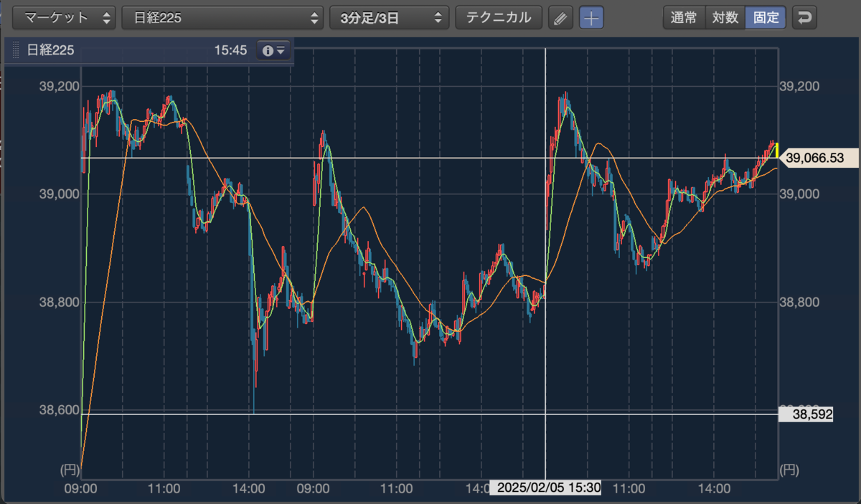Click the 2025/02/05 15:30 crosshair date label

[x=545, y=488]
